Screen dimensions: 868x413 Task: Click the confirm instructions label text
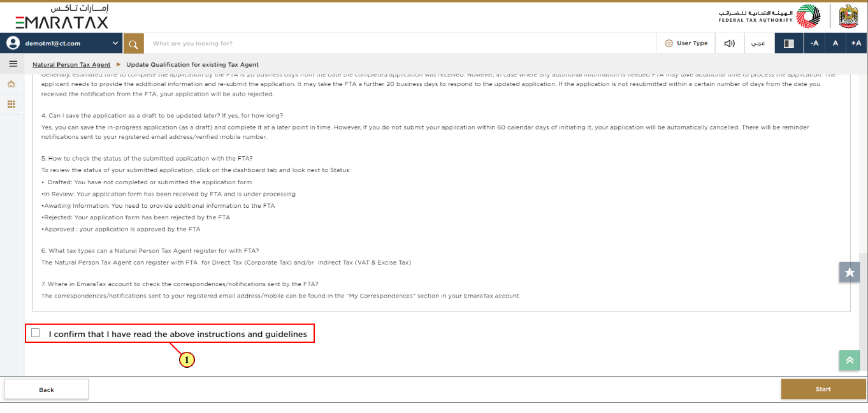[178, 334]
